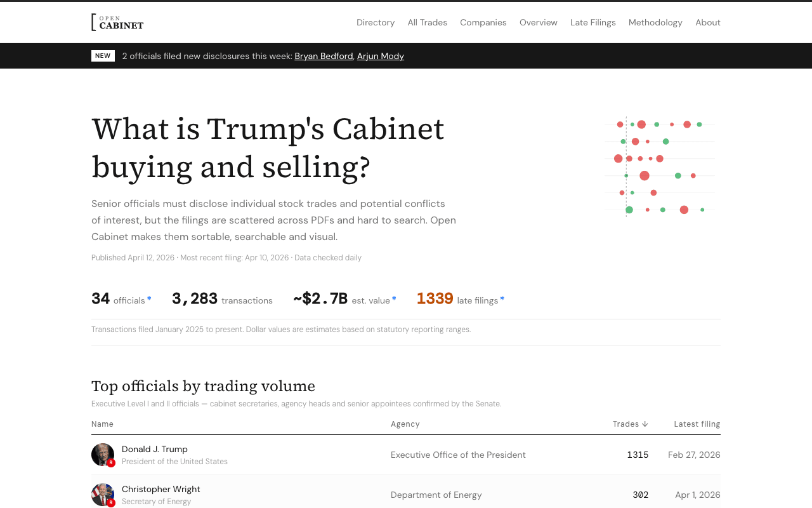Viewport: 812px width, 508px height.
Task: Expand Donald J. Trump's trading row
Action: tap(406, 453)
